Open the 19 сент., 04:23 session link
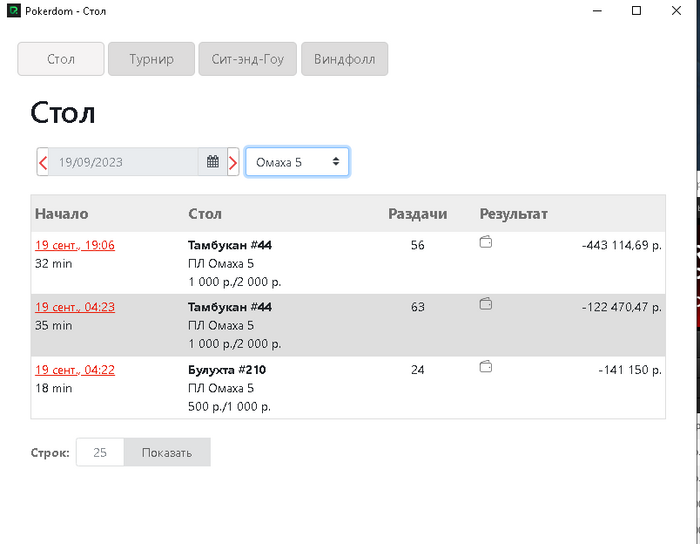This screenshot has width=700, height=544. (75, 307)
